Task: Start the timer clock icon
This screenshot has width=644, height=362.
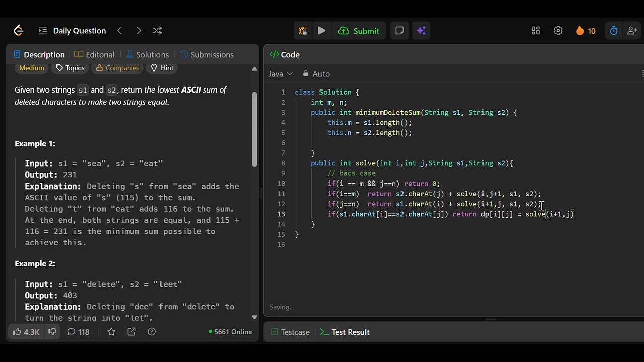Action: coord(614,31)
